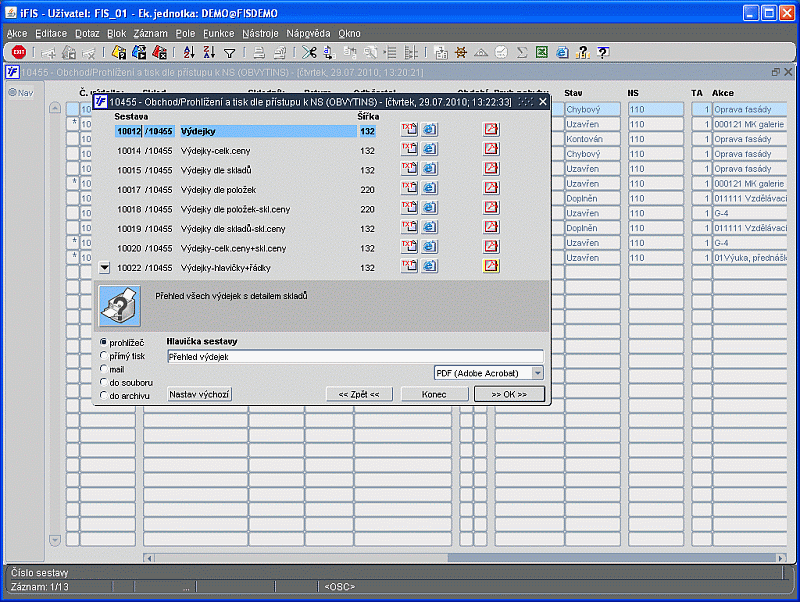Select the 'do souboru' radio button
Screen dimensions: 800x602
pos(104,382)
